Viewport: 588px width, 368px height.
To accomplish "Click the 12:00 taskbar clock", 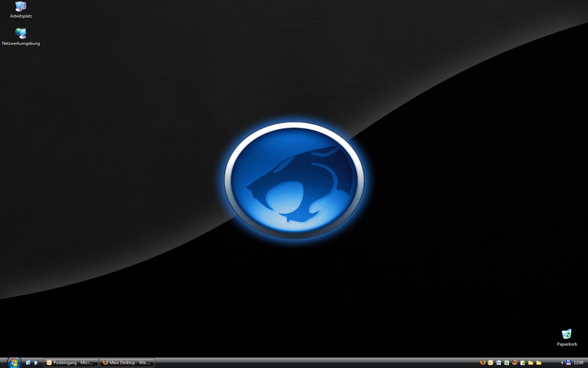I will [579, 363].
